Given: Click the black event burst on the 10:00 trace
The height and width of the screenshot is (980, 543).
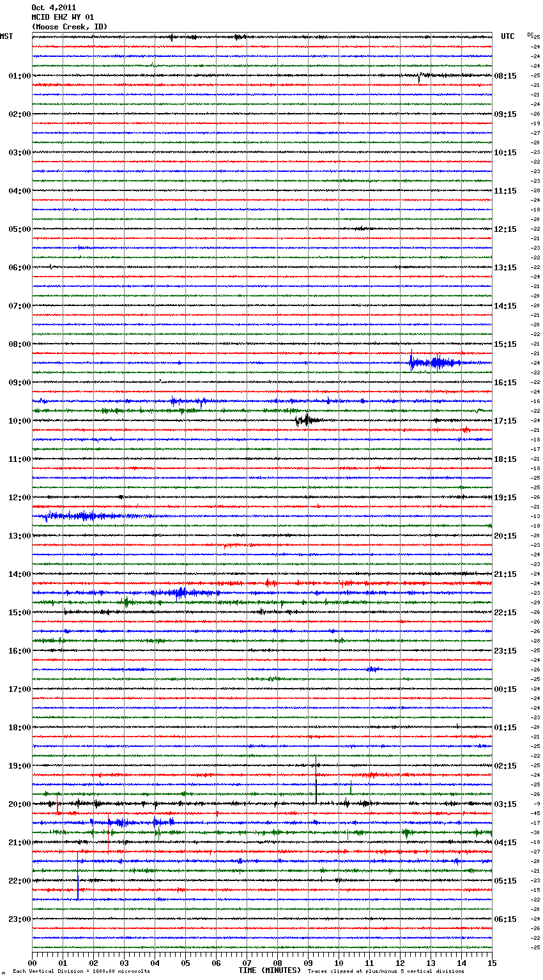Looking at the screenshot, I should pos(307,420).
